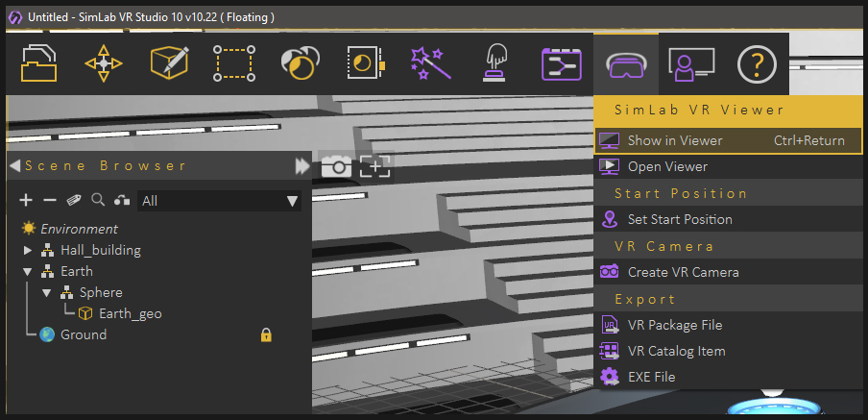Select Earth_geo geometry item

130,314
